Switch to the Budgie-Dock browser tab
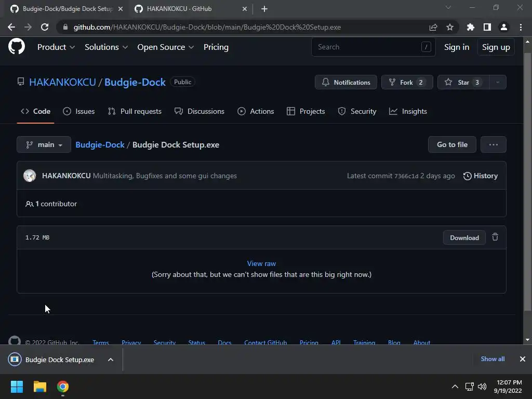 tap(67, 9)
